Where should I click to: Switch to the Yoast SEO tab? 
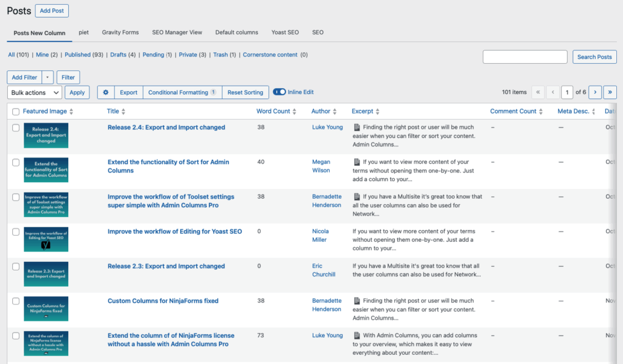pyautogui.click(x=285, y=32)
